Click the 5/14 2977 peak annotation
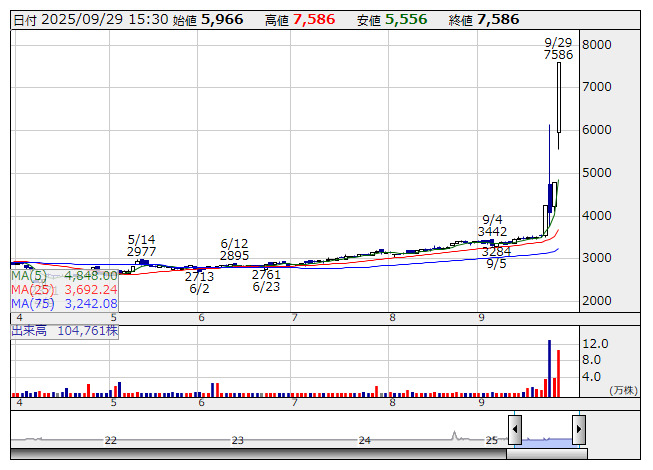The width and height of the screenshot is (653, 470). pyautogui.click(x=142, y=245)
